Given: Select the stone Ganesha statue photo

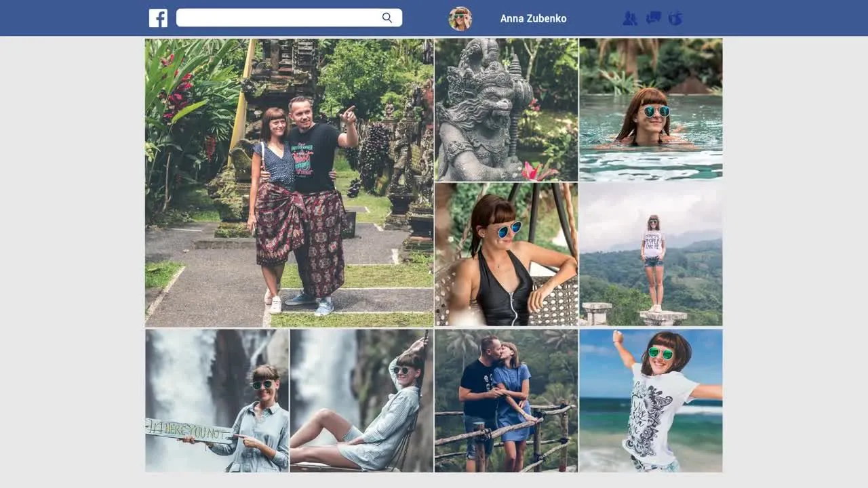Looking at the screenshot, I should click(506, 108).
